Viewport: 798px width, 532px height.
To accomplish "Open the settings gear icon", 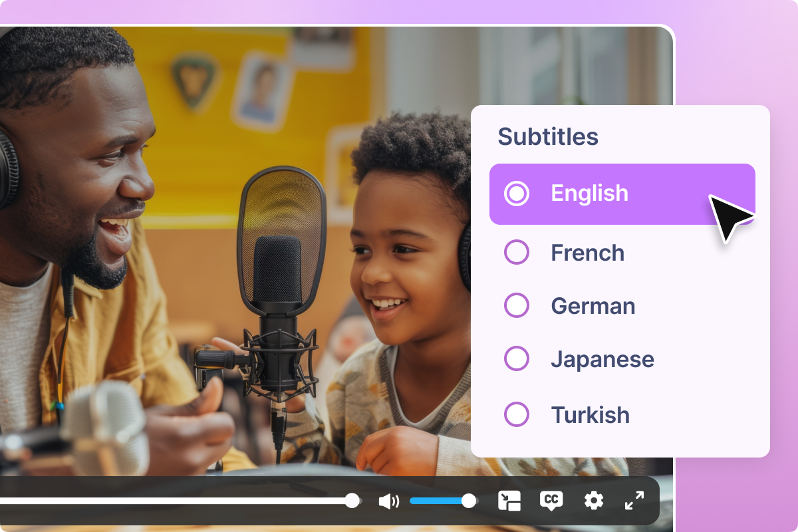I will (593, 501).
